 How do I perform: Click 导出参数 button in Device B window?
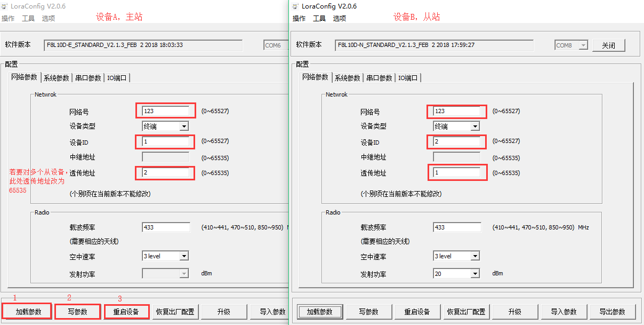coord(612,312)
